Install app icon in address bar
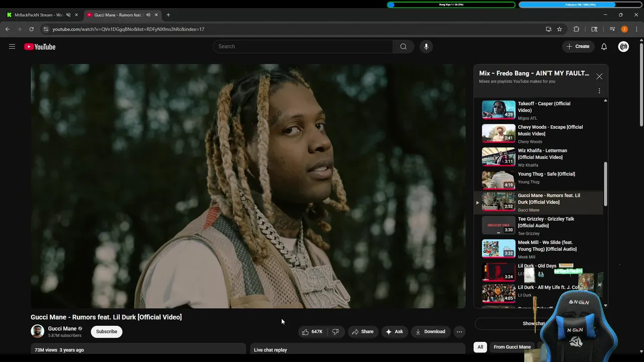The width and height of the screenshot is (644, 362). coord(548,29)
